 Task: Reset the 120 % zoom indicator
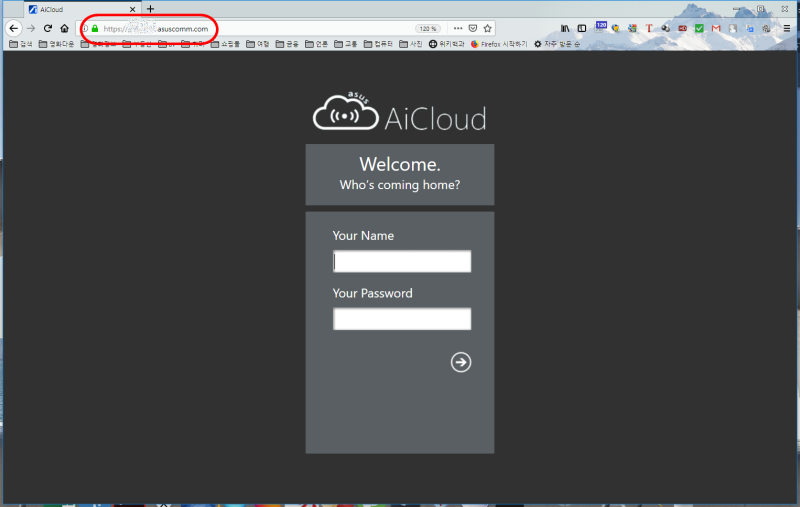coord(428,29)
